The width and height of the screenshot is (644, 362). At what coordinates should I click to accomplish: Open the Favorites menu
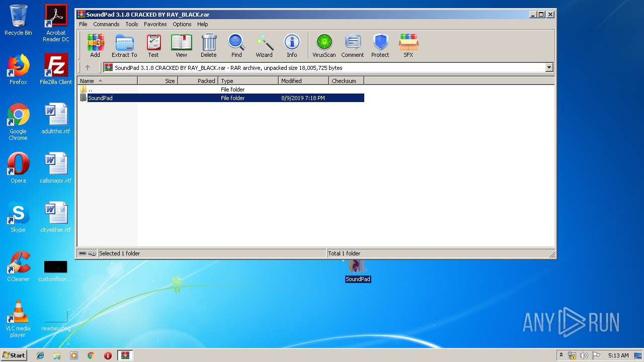pyautogui.click(x=155, y=24)
